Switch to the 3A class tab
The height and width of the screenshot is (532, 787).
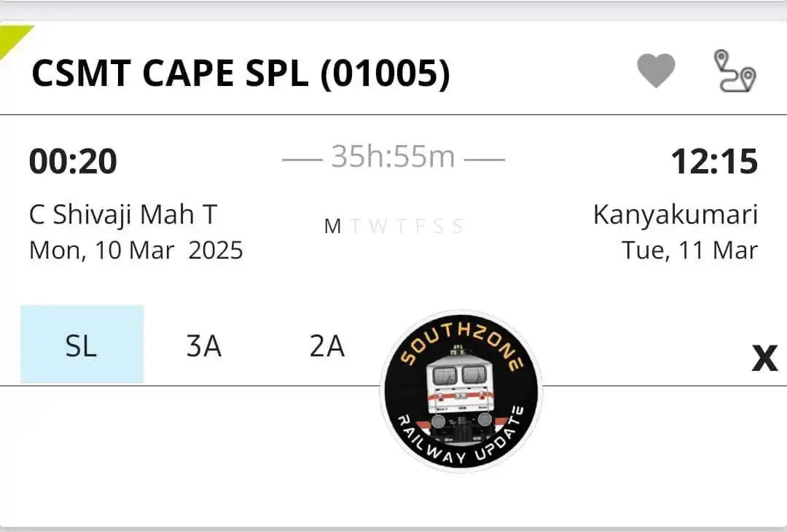(204, 345)
